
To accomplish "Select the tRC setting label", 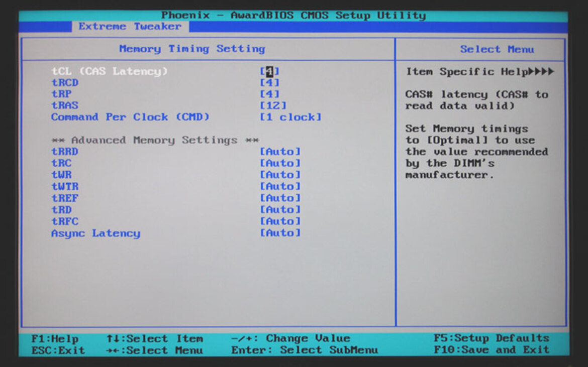I will [61, 163].
